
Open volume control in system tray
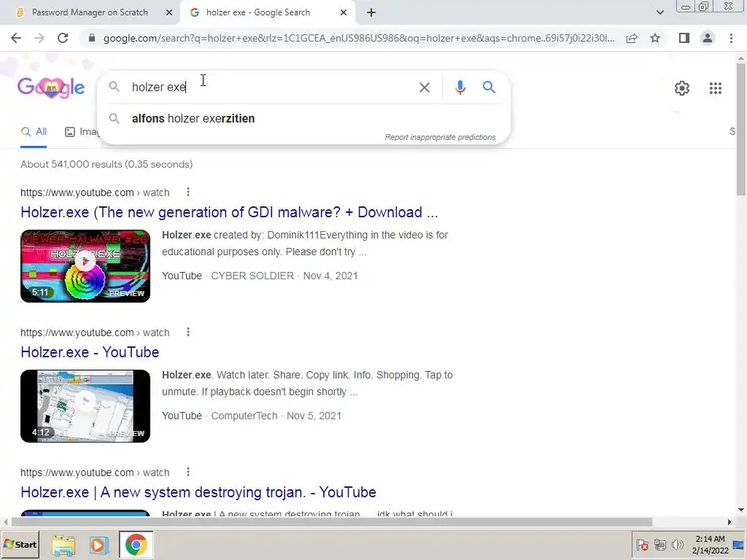pos(677,545)
